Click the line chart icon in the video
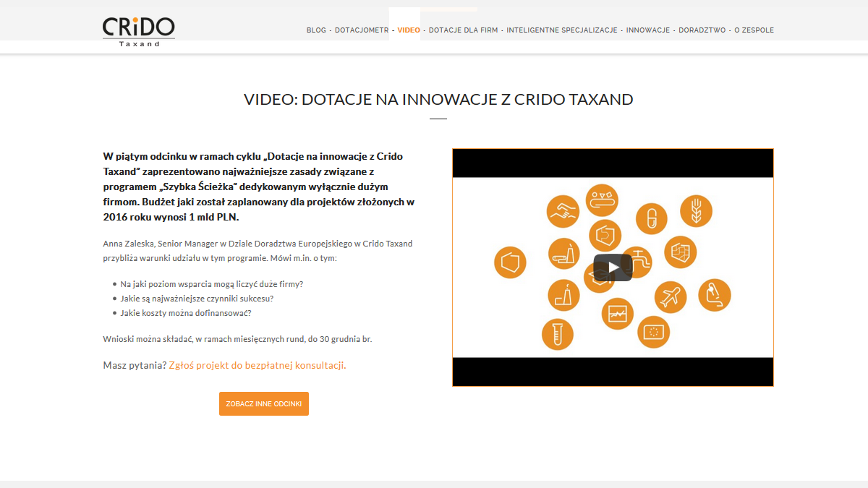868x488 pixels. 617,314
